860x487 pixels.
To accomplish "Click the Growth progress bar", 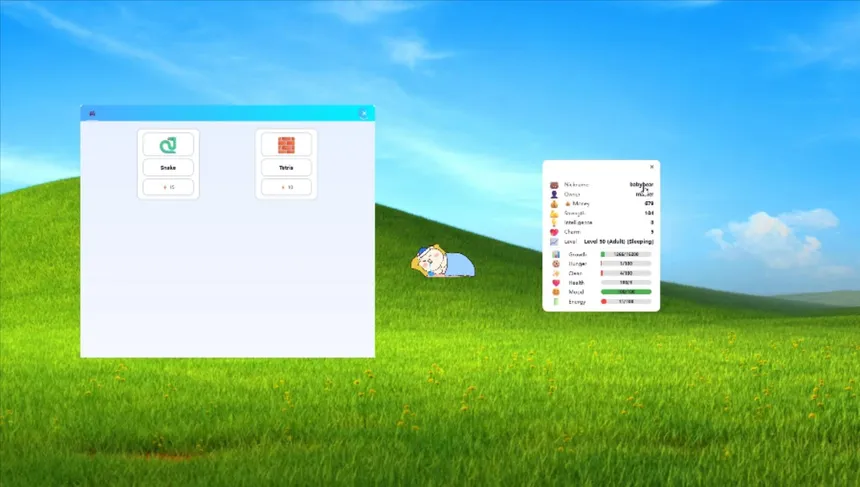I will pos(626,254).
